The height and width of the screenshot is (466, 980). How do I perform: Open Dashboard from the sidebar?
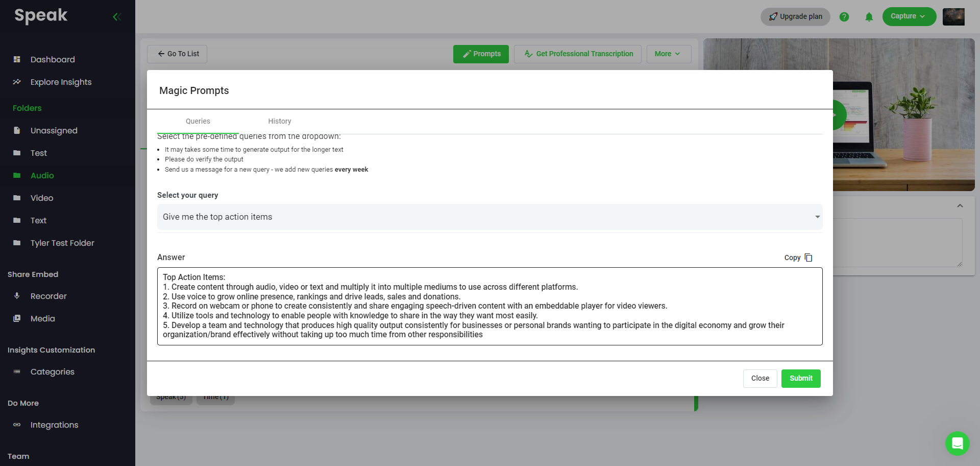coord(53,60)
